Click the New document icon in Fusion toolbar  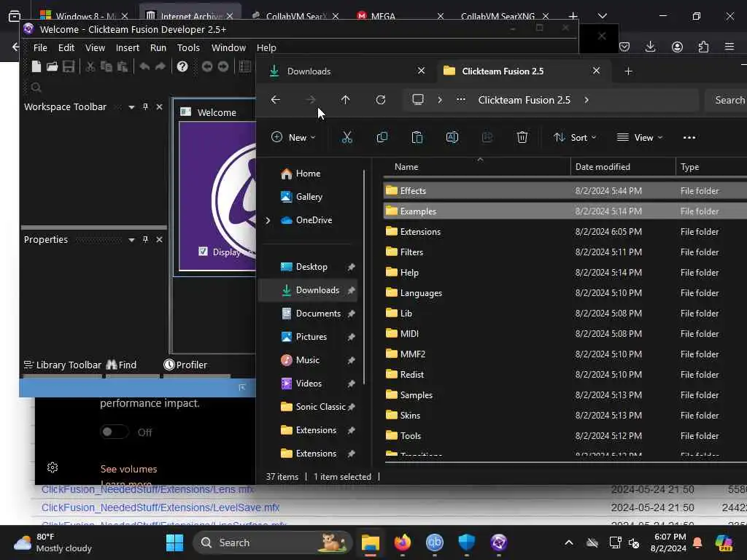(x=36, y=66)
